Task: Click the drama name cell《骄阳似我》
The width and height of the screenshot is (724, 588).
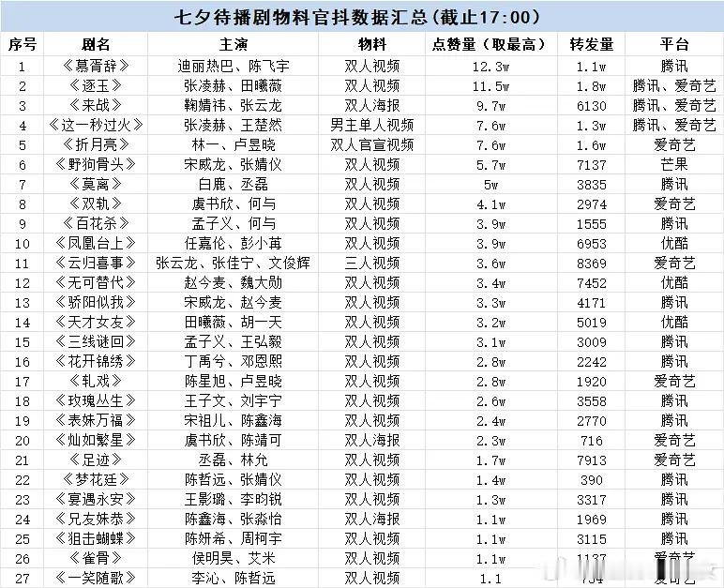Action: (x=96, y=302)
